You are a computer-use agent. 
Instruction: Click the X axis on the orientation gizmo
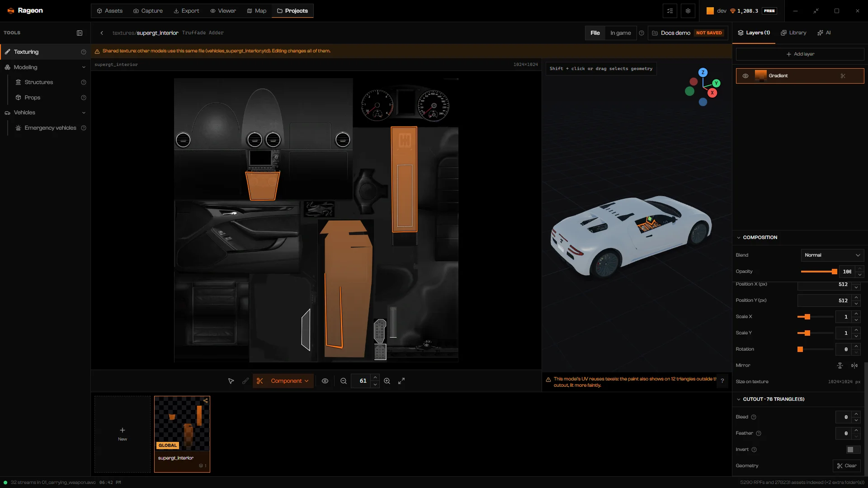click(712, 93)
